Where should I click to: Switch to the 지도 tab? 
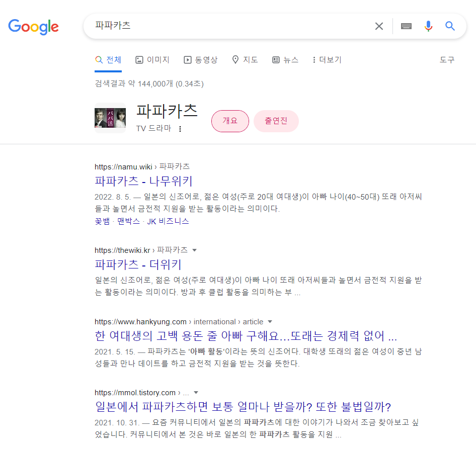click(245, 60)
